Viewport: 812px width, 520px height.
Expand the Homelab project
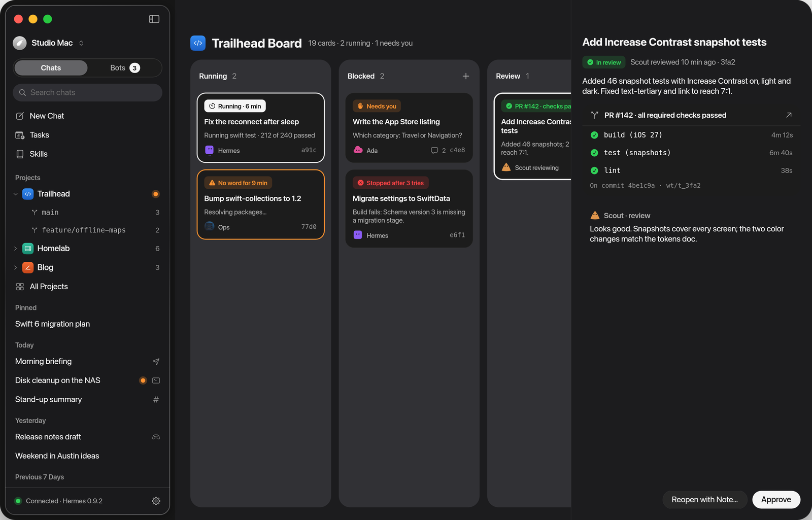(15, 248)
